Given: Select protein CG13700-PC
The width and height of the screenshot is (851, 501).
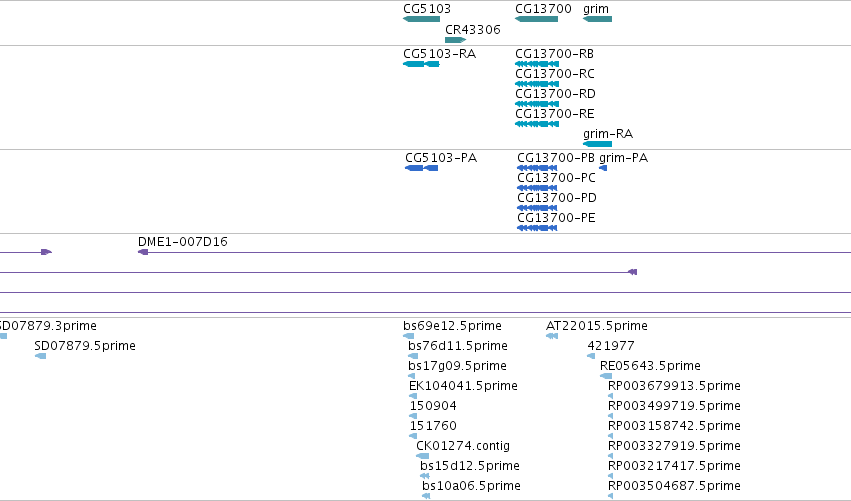Looking at the screenshot, I should [x=537, y=188].
